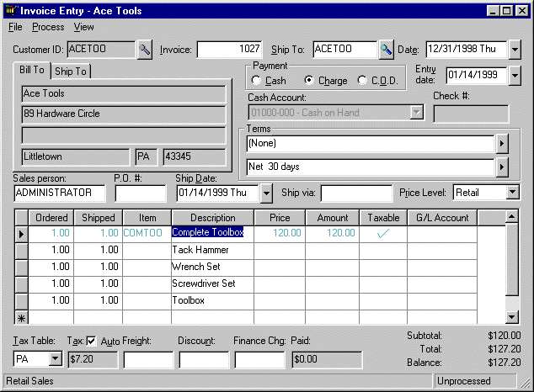Image resolution: width=534 pixels, height=392 pixels.
Task: Click the Customer ID lookup magnifier icon
Action: (x=144, y=50)
